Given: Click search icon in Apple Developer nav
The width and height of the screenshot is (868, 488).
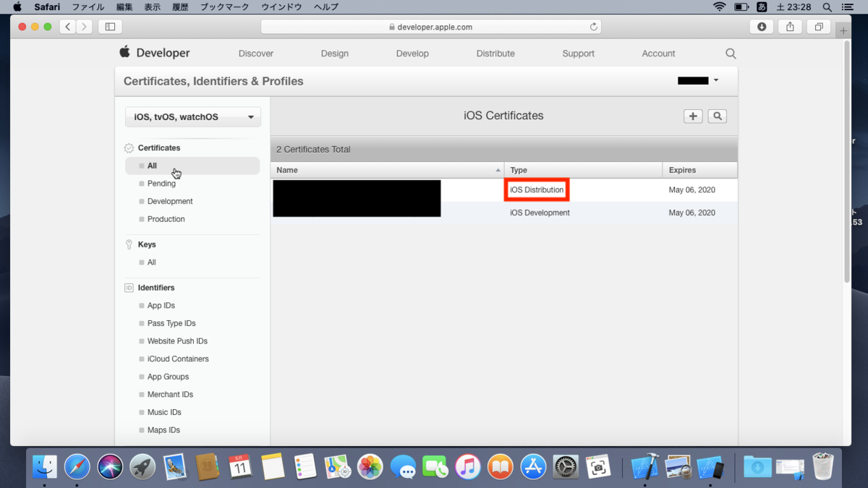Looking at the screenshot, I should click(x=731, y=53).
